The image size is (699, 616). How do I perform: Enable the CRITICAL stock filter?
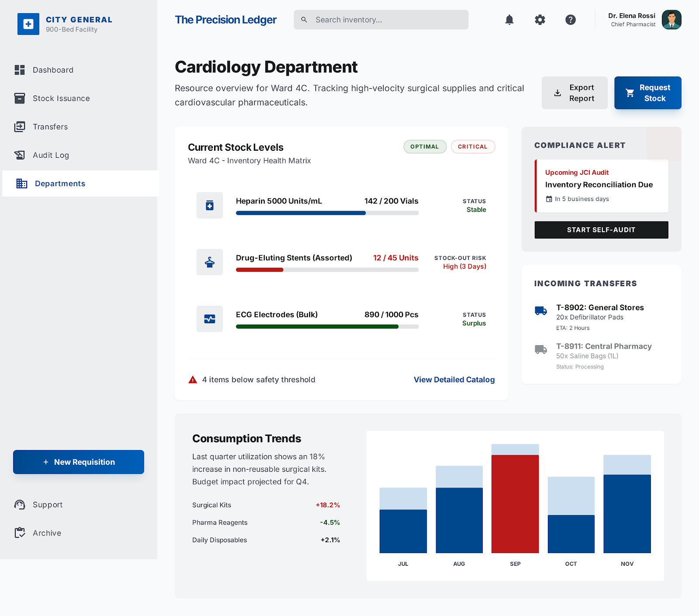pyautogui.click(x=473, y=146)
